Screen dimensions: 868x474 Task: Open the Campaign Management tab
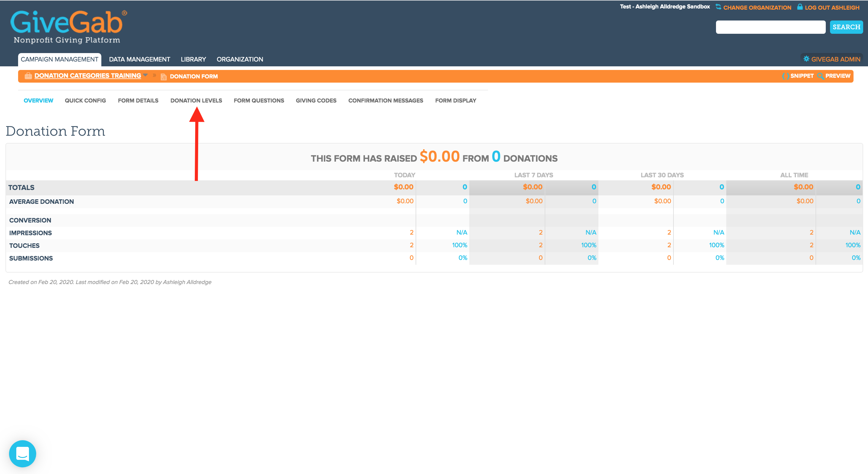[60, 59]
